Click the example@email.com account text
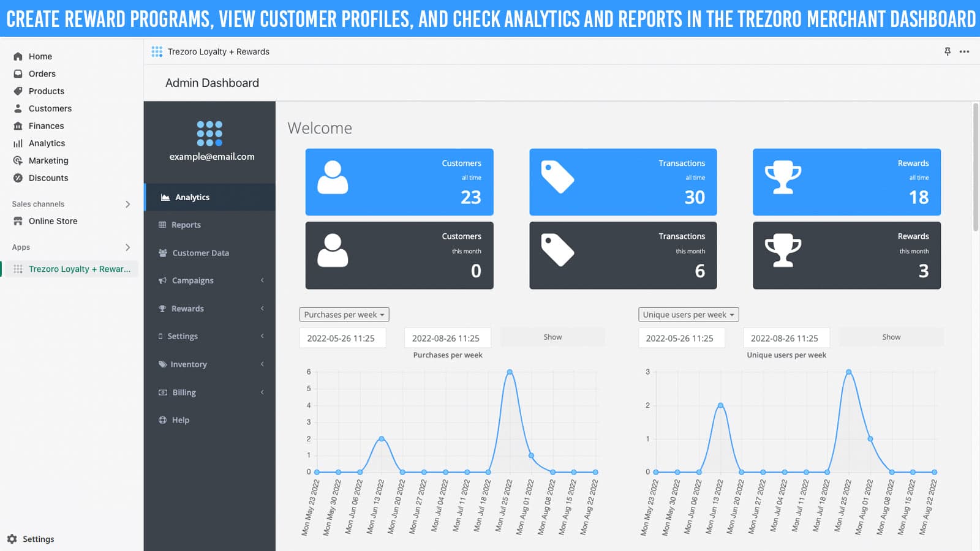The height and width of the screenshot is (551, 980). (212, 157)
